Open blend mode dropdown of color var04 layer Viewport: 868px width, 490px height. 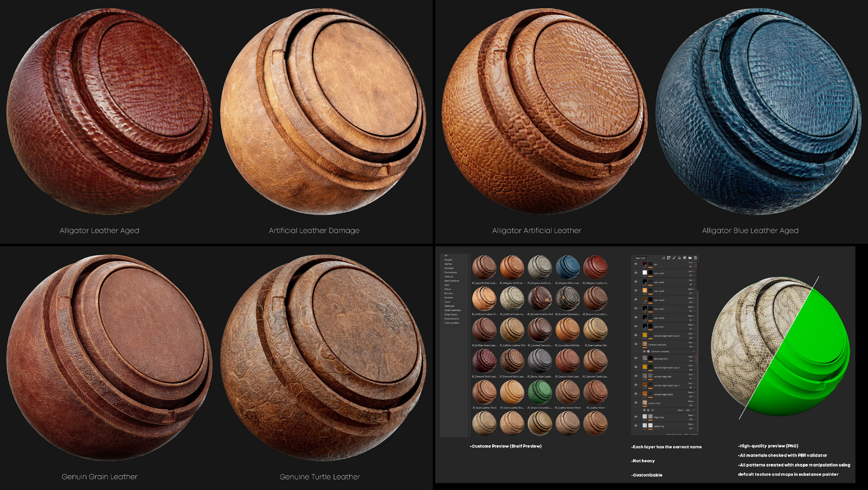point(691,298)
